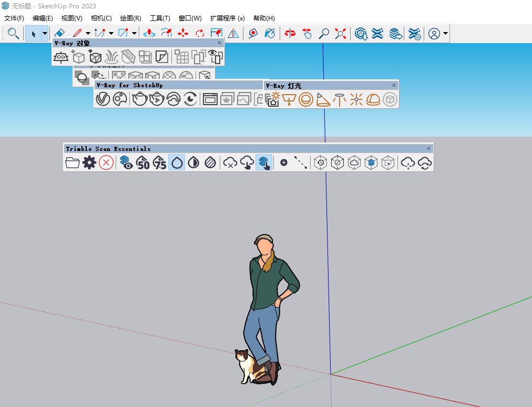Open the Scan Essentials settings gear

coord(88,162)
